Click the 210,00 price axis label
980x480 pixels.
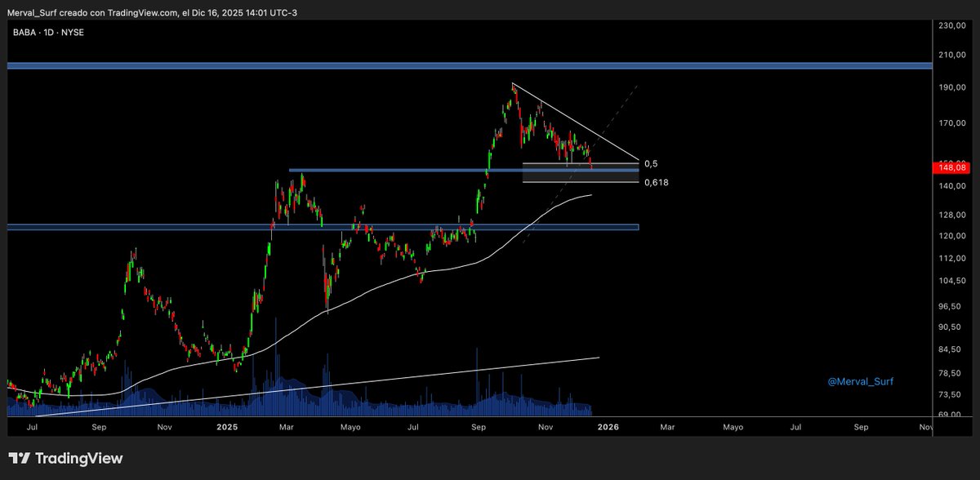tap(951, 56)
